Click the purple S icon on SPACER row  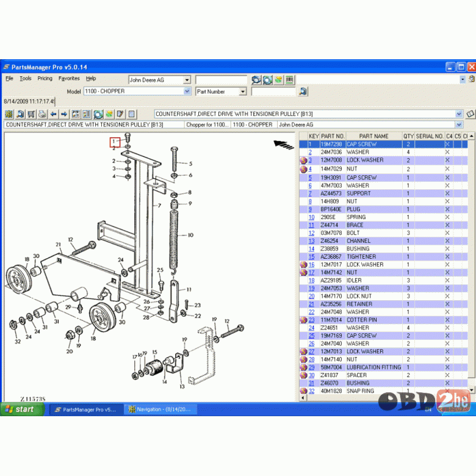(x=303, y=375)
